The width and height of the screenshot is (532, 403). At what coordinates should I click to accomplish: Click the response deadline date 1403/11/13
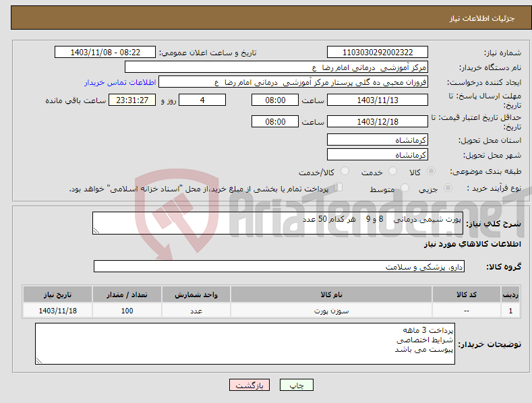tap(378, 100)
